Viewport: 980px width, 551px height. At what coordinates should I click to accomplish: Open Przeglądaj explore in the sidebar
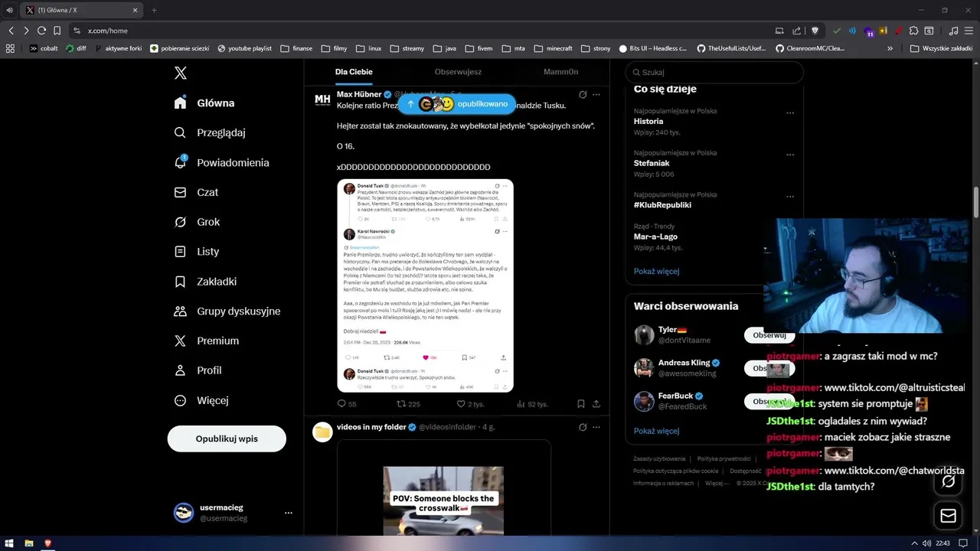click(210, 132)
